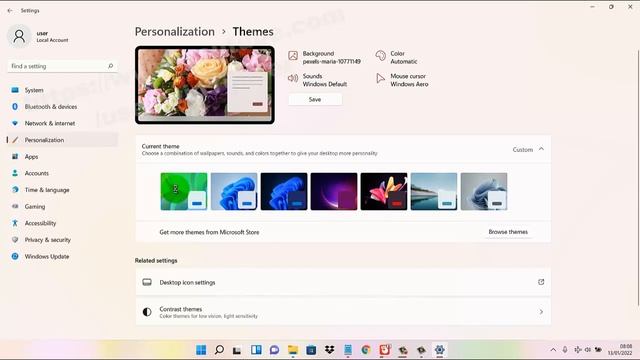Open the clock and date in the taskbar
Image resolution: width=640 pixels, height=360 pixels.
coord(620,350)
